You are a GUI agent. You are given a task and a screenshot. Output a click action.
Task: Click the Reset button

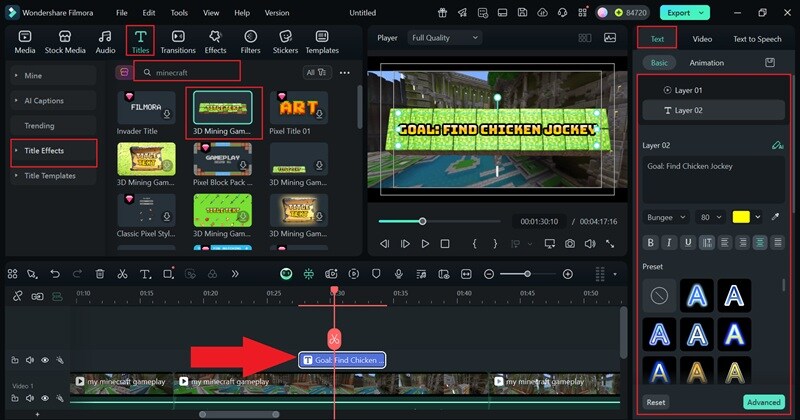click(656, 402)
